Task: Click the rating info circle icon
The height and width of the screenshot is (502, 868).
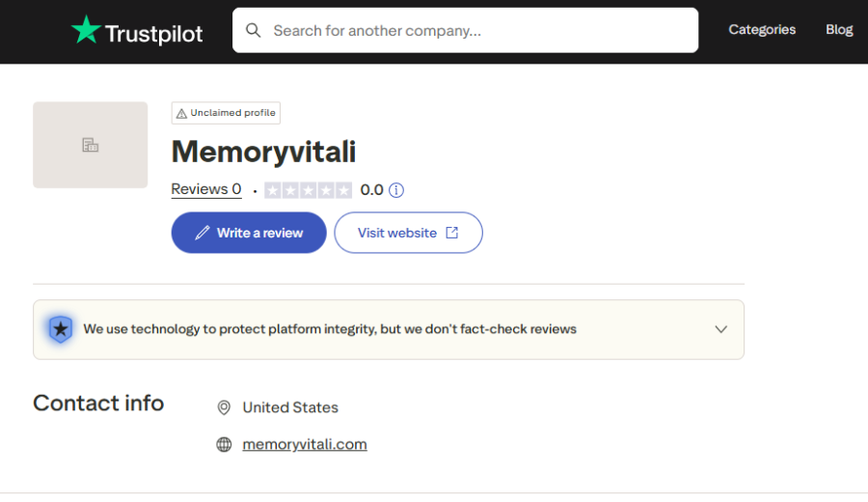Action: (x=395, y=190)
